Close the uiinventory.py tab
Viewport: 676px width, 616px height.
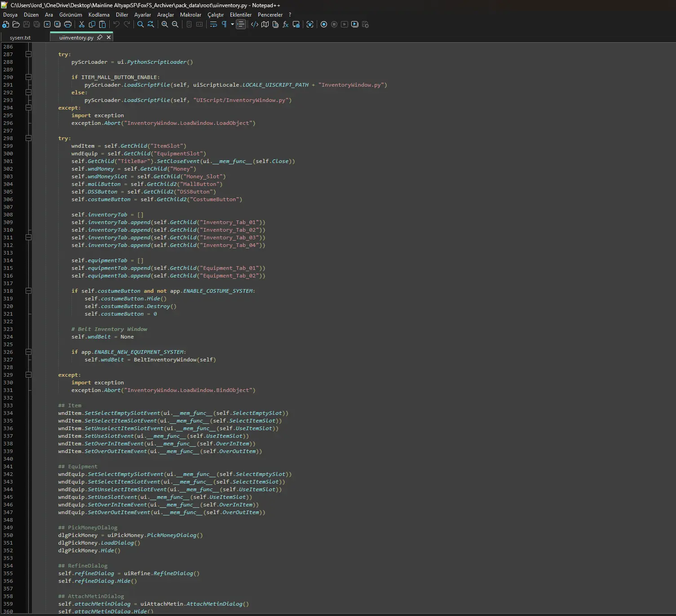(109, 38)
